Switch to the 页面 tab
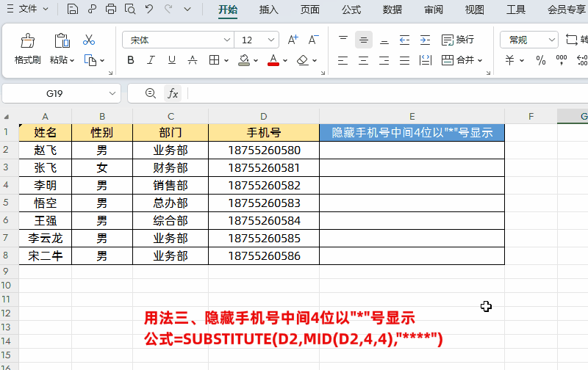The image size is (588, 370). pyautogui.click(x=309, y=10)
